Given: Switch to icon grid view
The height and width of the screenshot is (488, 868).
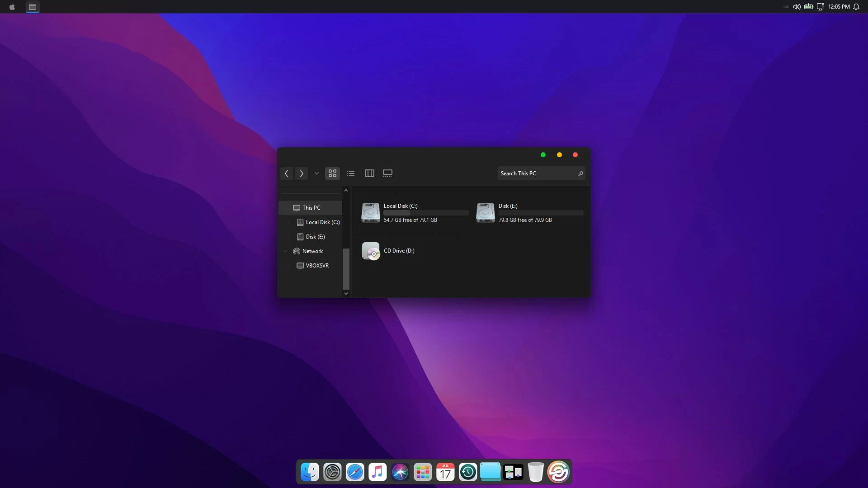Looking at the screenshot, I should click(x=332, y=174).
